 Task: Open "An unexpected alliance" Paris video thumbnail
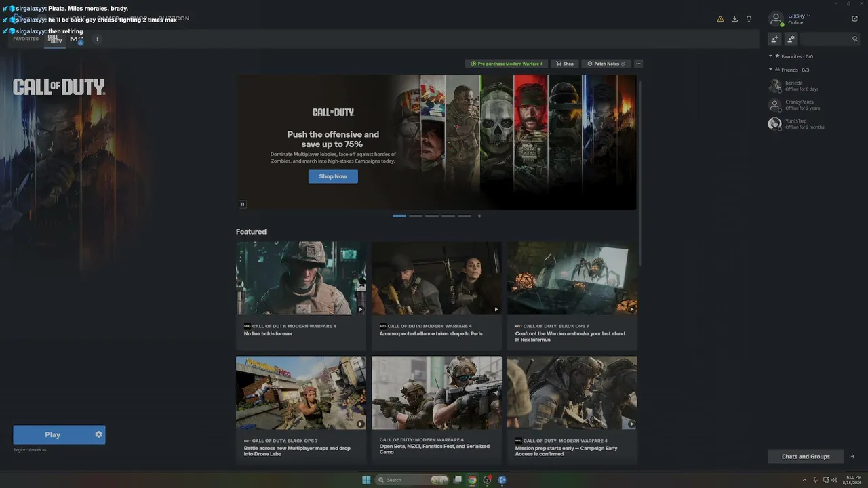[437, 279]
